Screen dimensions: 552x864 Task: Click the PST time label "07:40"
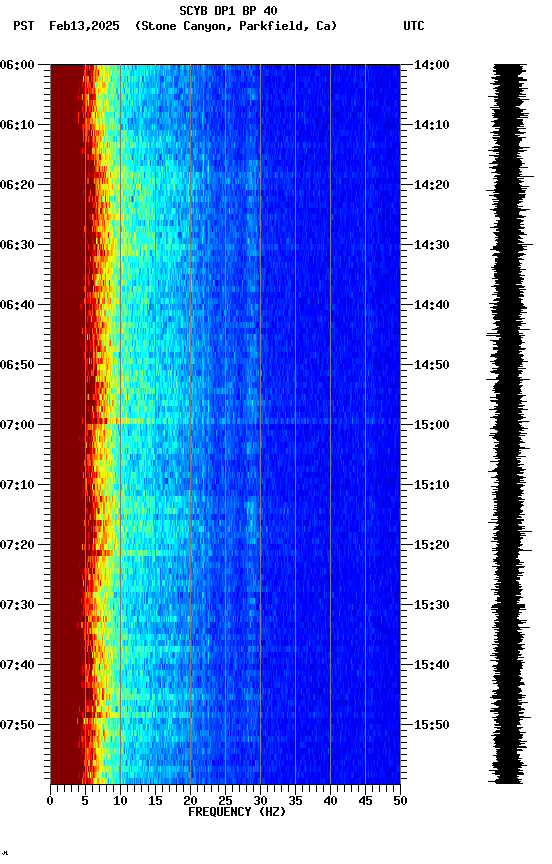click(17, 665)
